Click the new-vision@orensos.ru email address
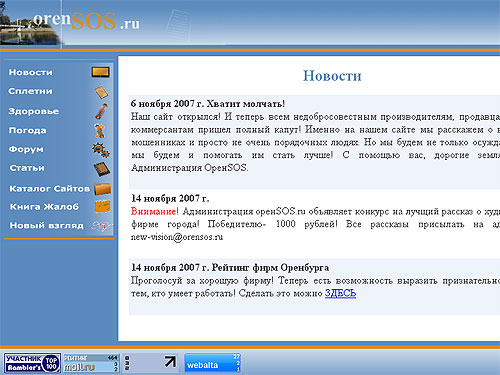The height and width of the screenshot is (375, 500). 177,237
